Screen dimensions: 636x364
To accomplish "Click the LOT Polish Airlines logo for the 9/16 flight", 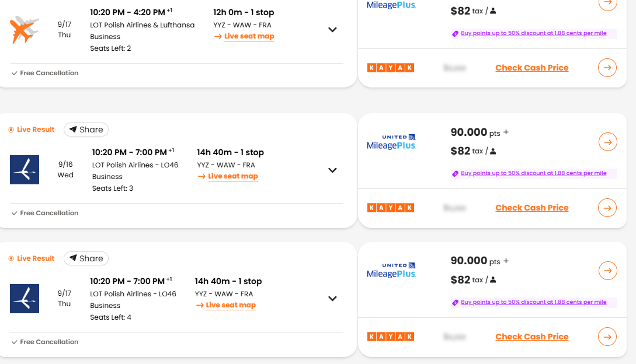I will tap(25, 170).
